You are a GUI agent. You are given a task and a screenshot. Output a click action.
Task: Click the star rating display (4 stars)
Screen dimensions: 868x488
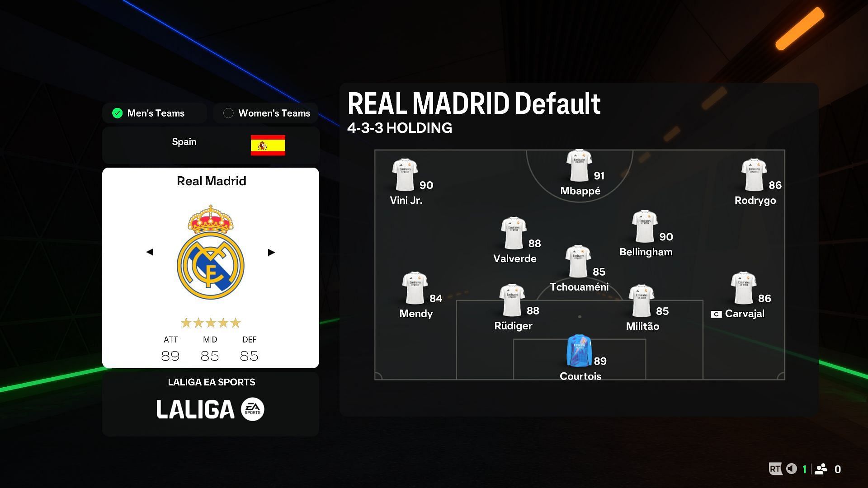[x=210, y=322]
